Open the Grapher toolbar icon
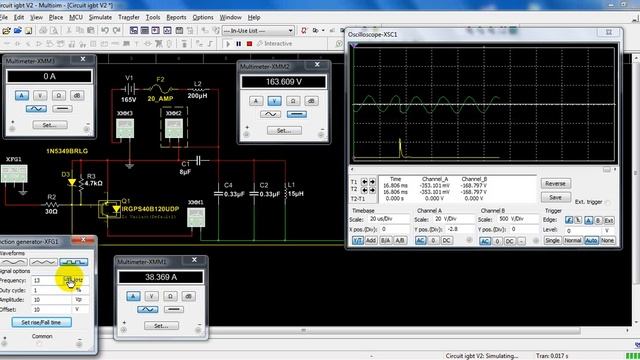 pos(167,31)
